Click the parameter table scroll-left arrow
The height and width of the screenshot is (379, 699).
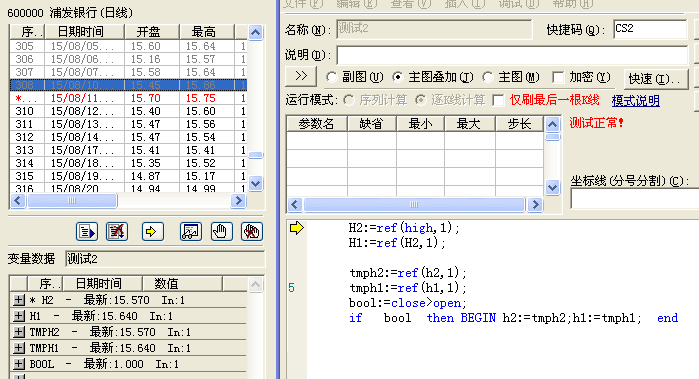(295, 205)
